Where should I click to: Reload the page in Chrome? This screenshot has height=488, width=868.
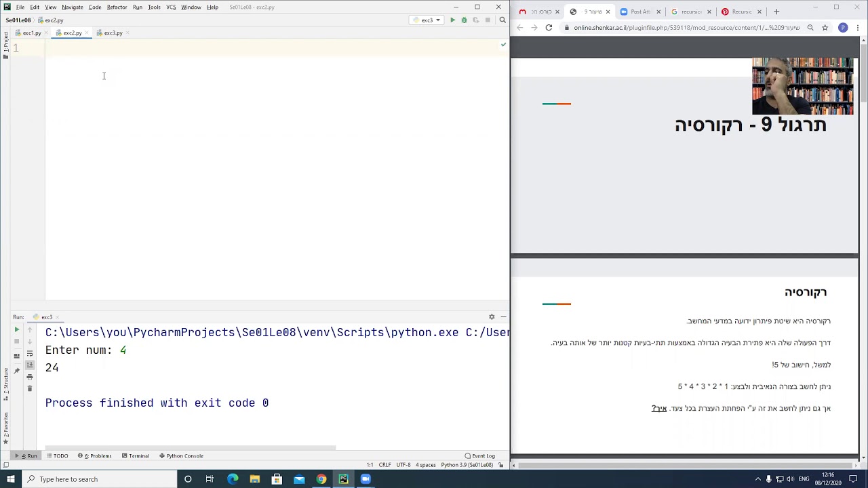click(549, 28)
